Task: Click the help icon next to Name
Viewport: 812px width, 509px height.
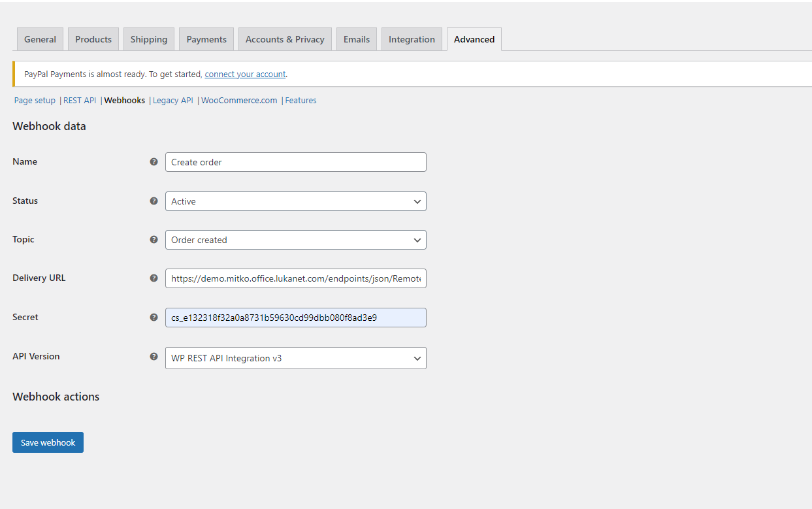Action: point(154,161)
